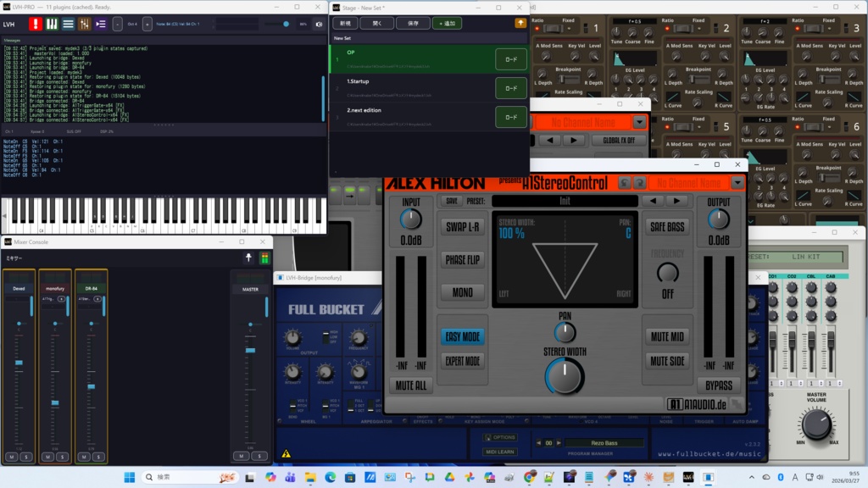Adjust the master volume slider in LVH toolbar

[278, 25]
